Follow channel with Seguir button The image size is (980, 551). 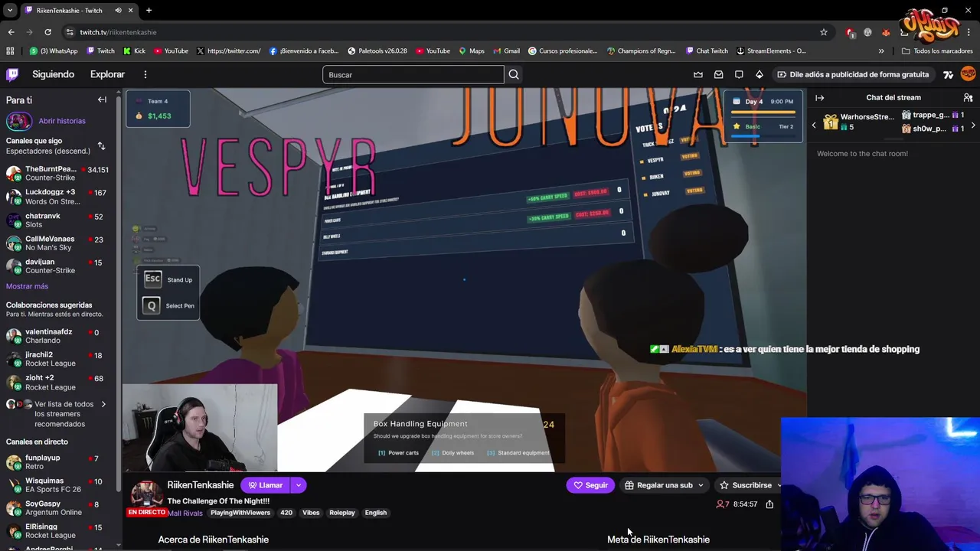(590, 485)
